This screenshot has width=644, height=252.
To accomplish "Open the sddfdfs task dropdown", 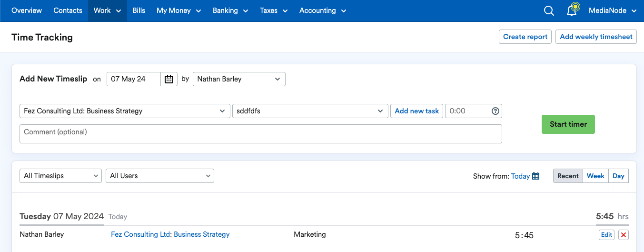I will coord(309,111).
